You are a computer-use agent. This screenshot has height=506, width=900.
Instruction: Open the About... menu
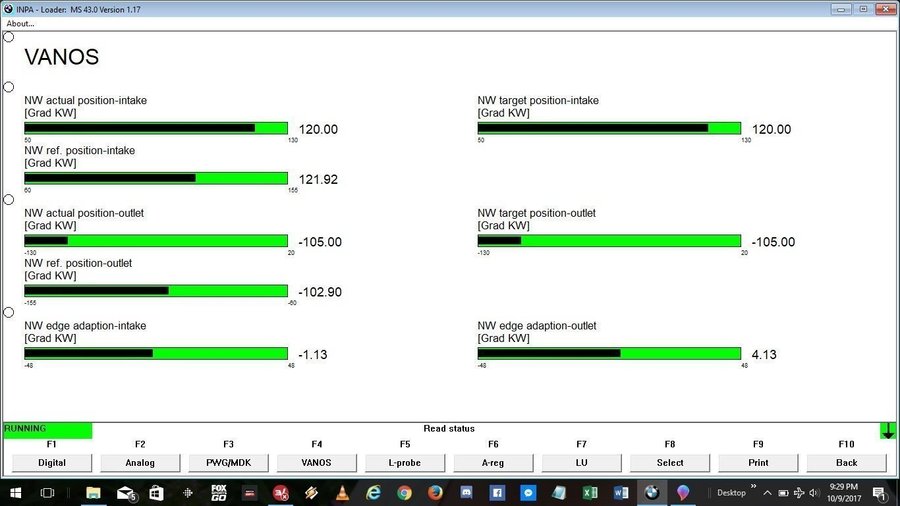tap(20, 23)
